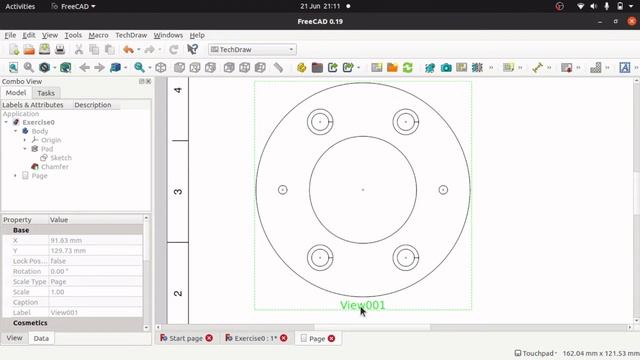Image resolution: width=640 pixels, height=360 pixels.
Task: Click the Touchpad navigation style button
Action: (x=536, y=353)
